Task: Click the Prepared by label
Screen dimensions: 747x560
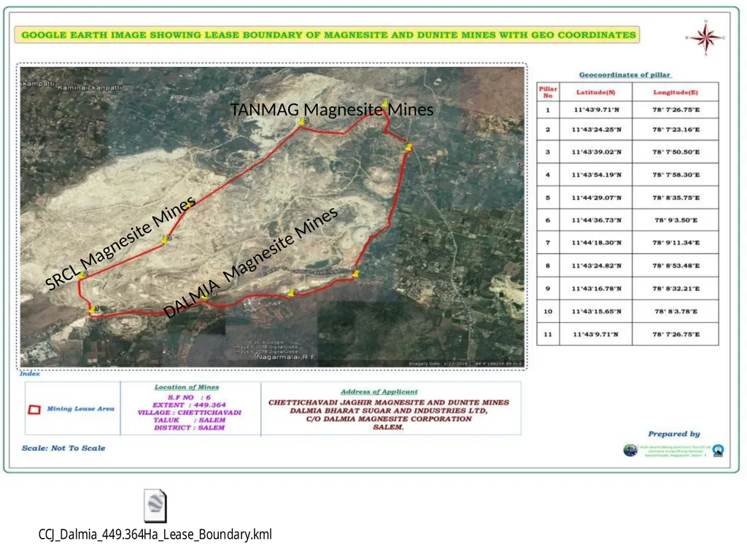Action: coord(673,434)
